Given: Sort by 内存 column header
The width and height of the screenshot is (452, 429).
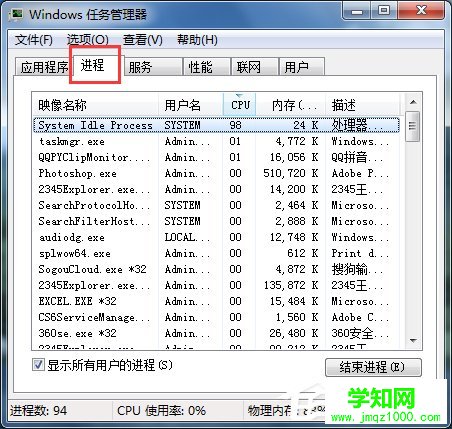Looking at the screenshot, I should [x=291, y=105].
